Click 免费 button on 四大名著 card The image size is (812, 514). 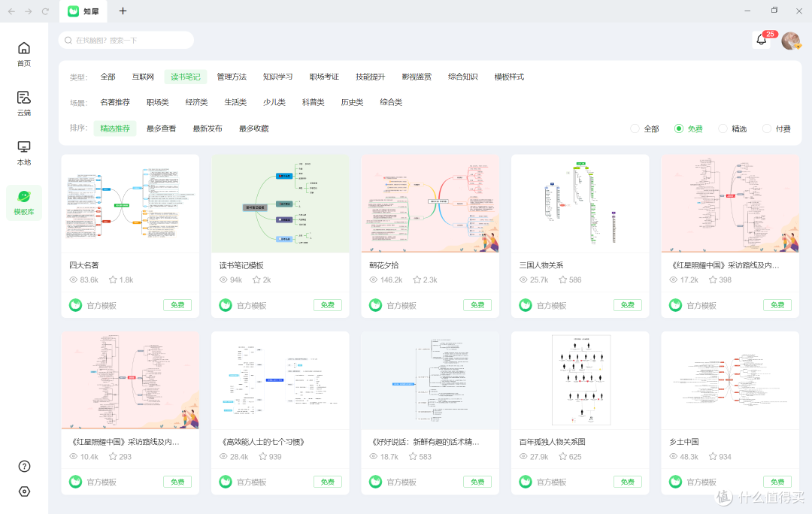point(177,305)
